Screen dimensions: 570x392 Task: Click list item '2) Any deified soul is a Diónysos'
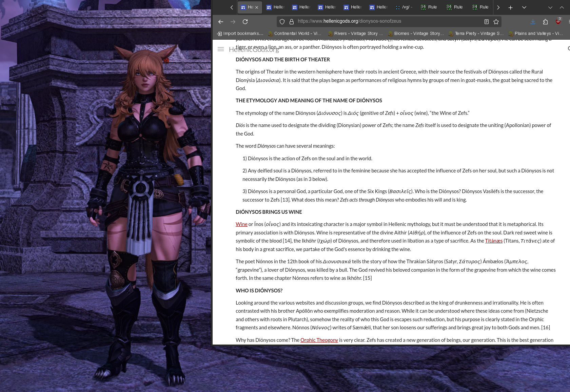point(398,175)
